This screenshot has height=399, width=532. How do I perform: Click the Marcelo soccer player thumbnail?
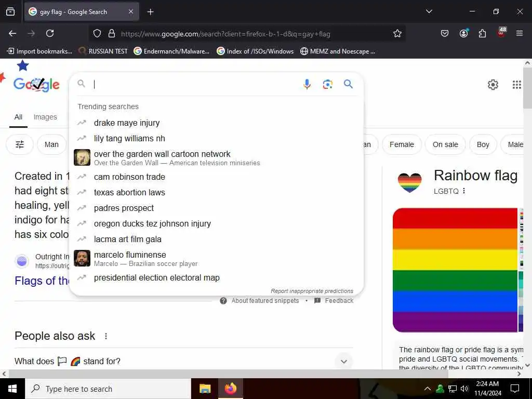(x=82, y=258)
